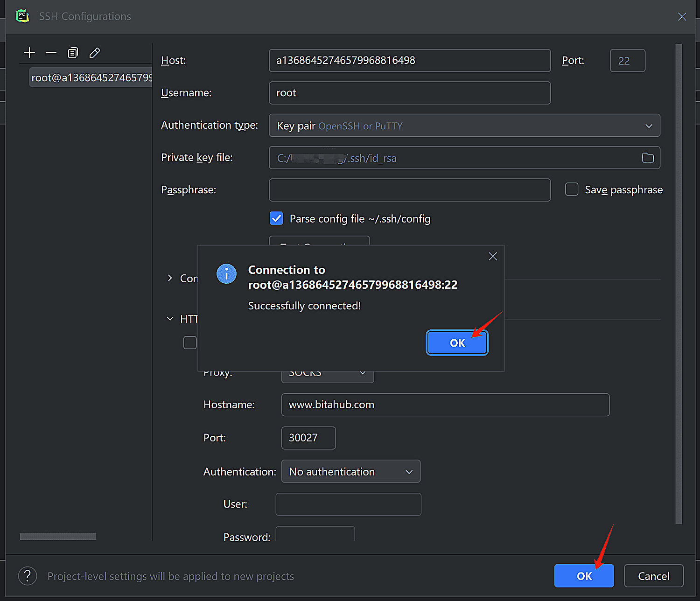Click the pencil edit icon above the list

(95, 53)
